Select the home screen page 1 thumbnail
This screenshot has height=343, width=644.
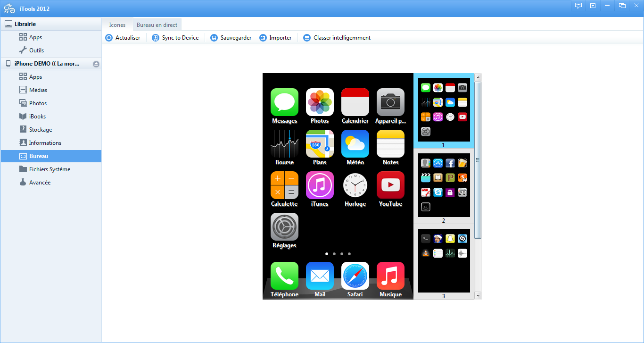pyautogui.click(x=444, y=111)
